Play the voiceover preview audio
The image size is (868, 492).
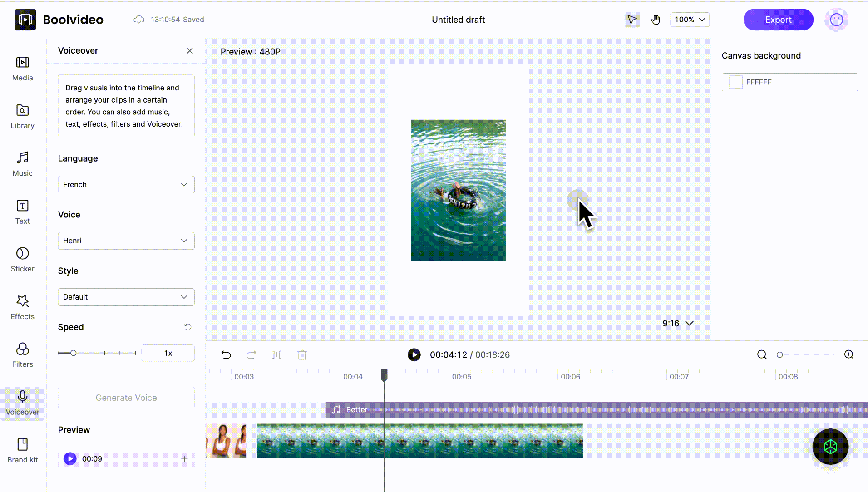[x=70, y=459]
